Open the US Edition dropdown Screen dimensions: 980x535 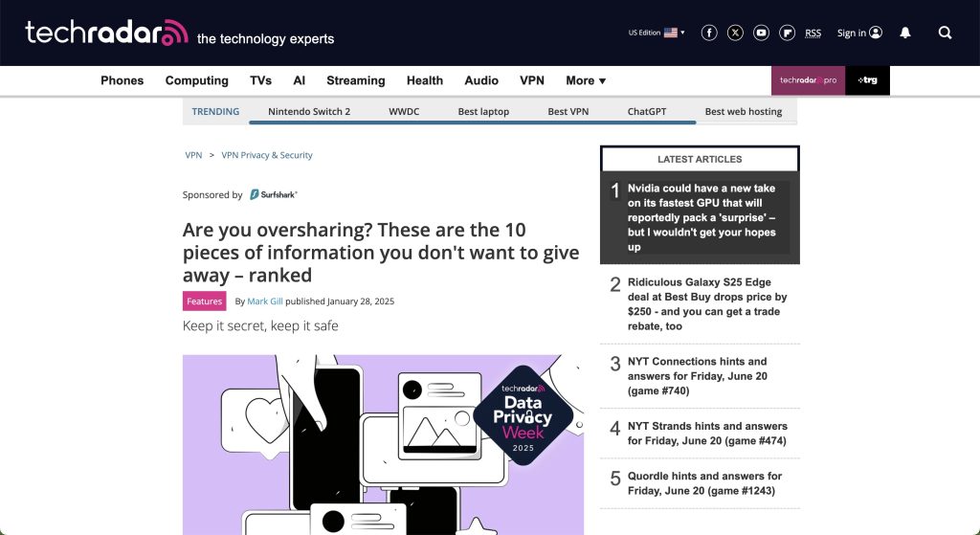(657, 33)
